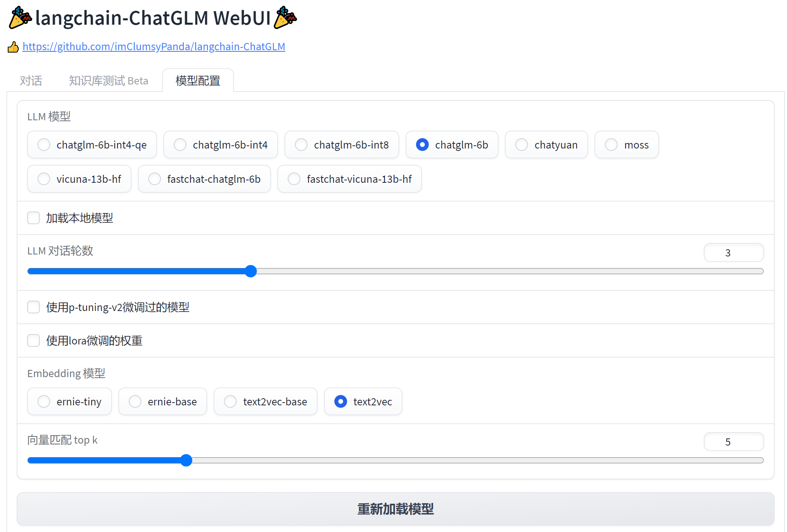This screenshot has width=787, height=532.
Task: Open the 知识库测试 Beta tab
Action: 108,81
